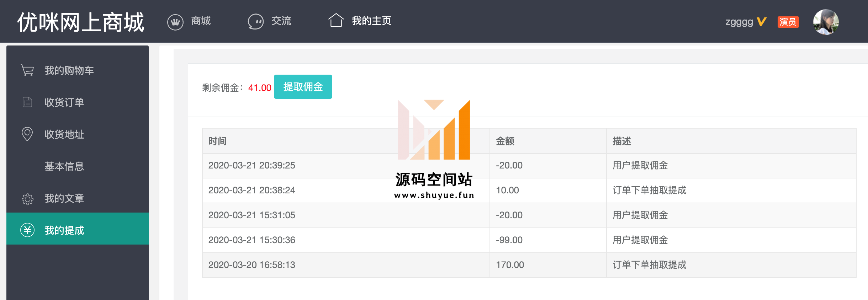Click the 演员 role badge
The width and height of the screenshot is (868, 300).
tap(788, 22)
